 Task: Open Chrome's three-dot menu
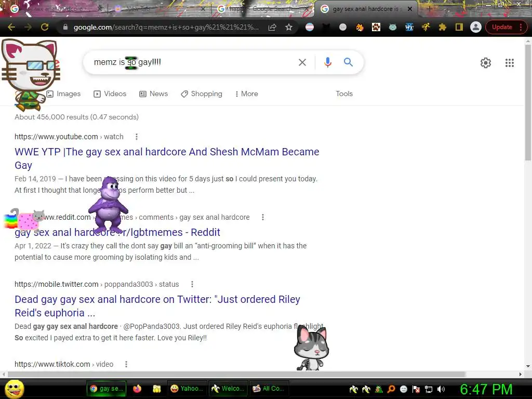521,27
